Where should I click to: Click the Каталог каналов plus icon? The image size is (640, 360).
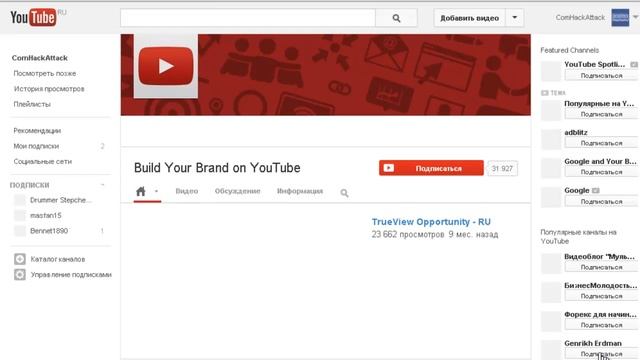point(20,259)
